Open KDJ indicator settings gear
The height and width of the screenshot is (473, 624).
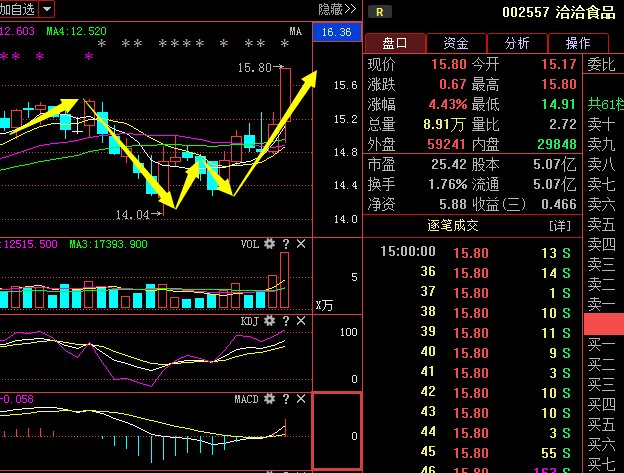[269, 321]
